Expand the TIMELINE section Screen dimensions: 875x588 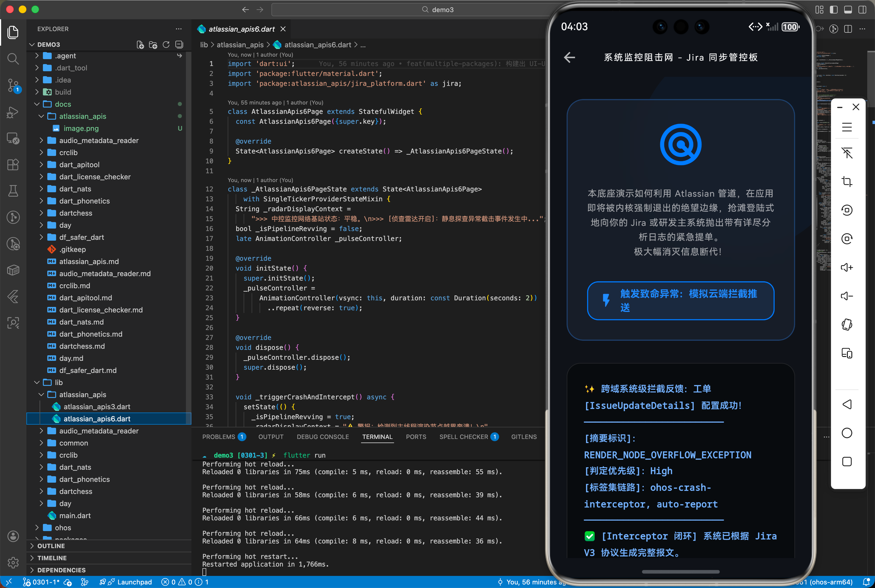[52, 558]
